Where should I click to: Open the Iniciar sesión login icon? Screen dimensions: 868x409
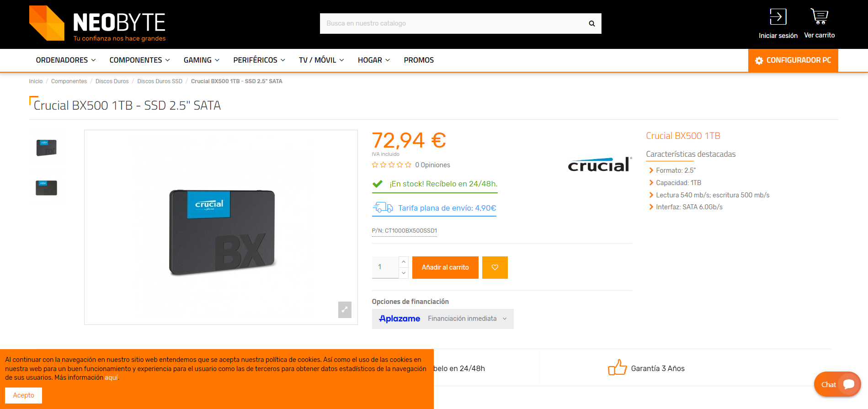[x=778, y=17]
